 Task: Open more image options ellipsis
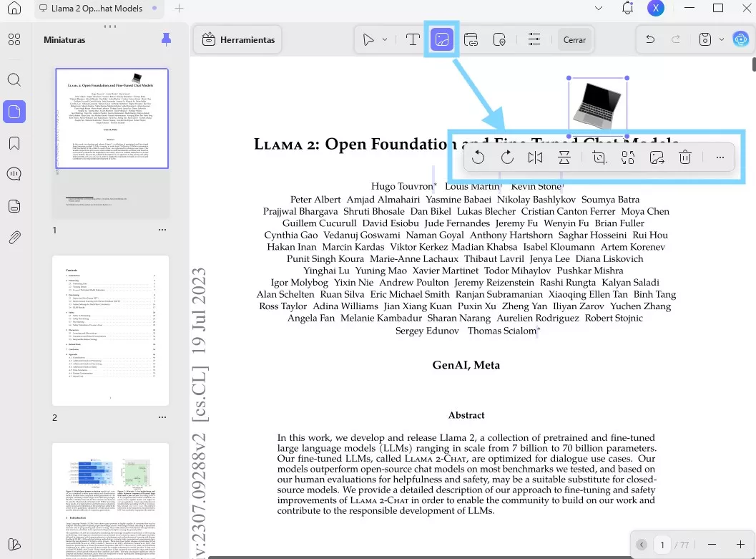click(x=720, y=157)
